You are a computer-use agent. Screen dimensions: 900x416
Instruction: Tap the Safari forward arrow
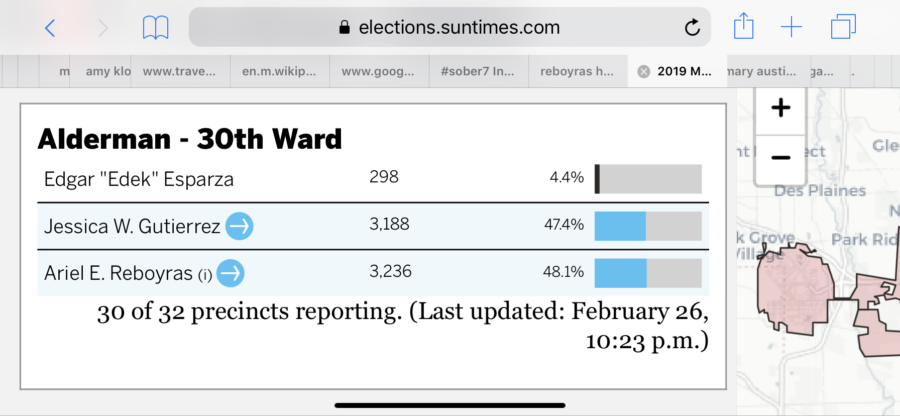click(x=103, y=27)
